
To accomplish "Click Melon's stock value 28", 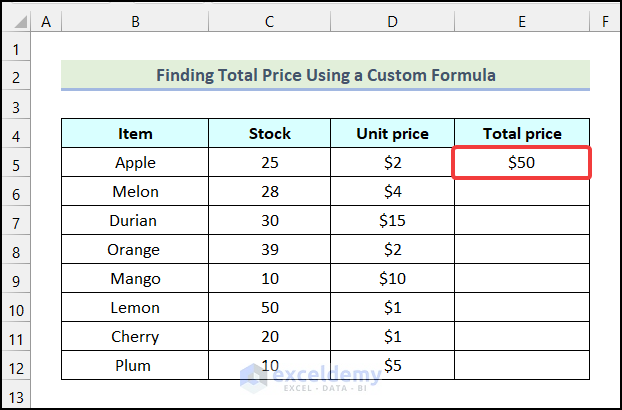I will pyautogui.click(x=269, y=192).
